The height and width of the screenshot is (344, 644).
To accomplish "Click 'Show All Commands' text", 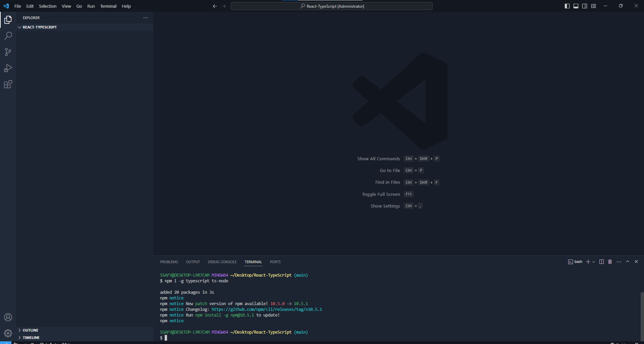I will (x=379, y=159).
